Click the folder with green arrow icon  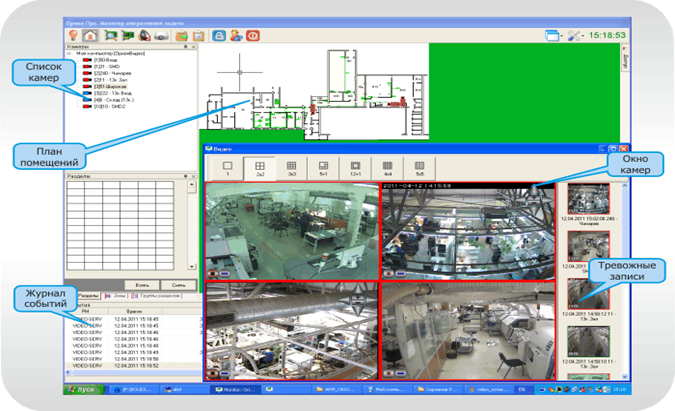[x=182, y=35]
